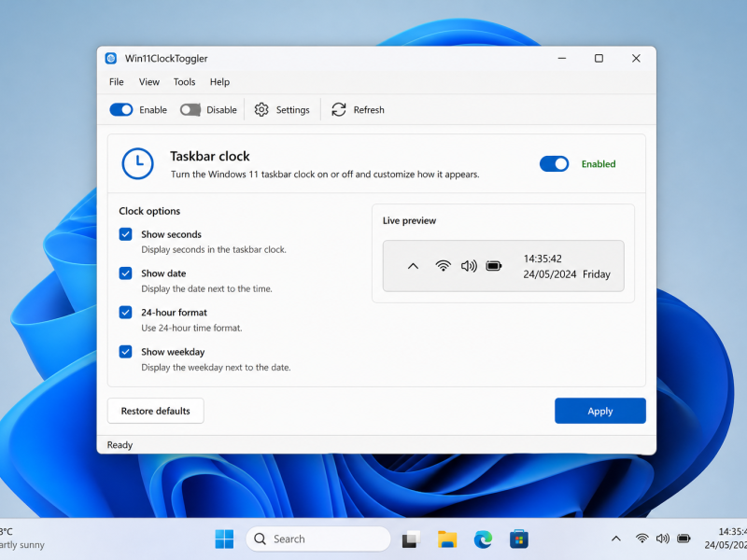Click the Win11ClockToggler app icon in title bar
Viewport: 747px width, 560px height.
point(111,58)
